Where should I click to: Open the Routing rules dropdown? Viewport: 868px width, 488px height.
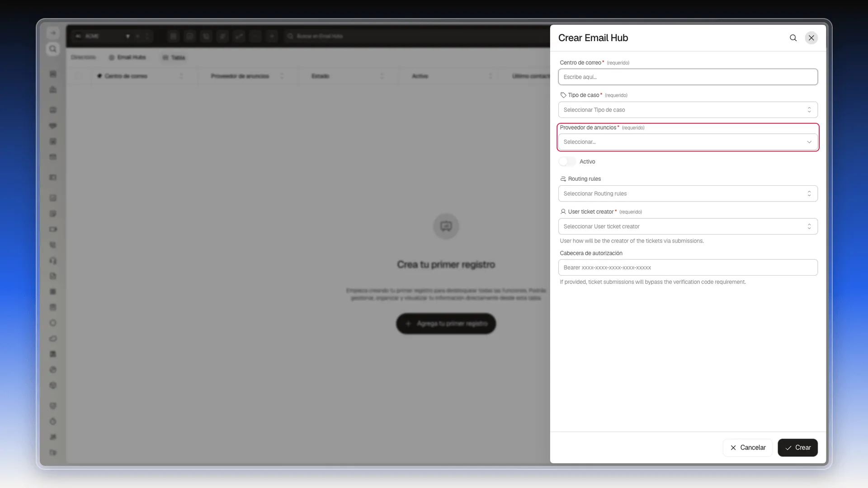click(688, 193)
